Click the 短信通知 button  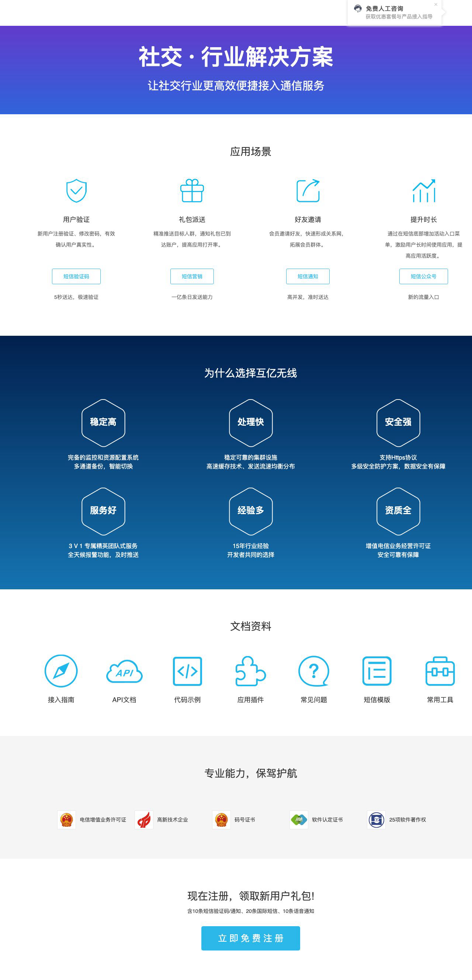pyautogui.click(x=308, y=276)
